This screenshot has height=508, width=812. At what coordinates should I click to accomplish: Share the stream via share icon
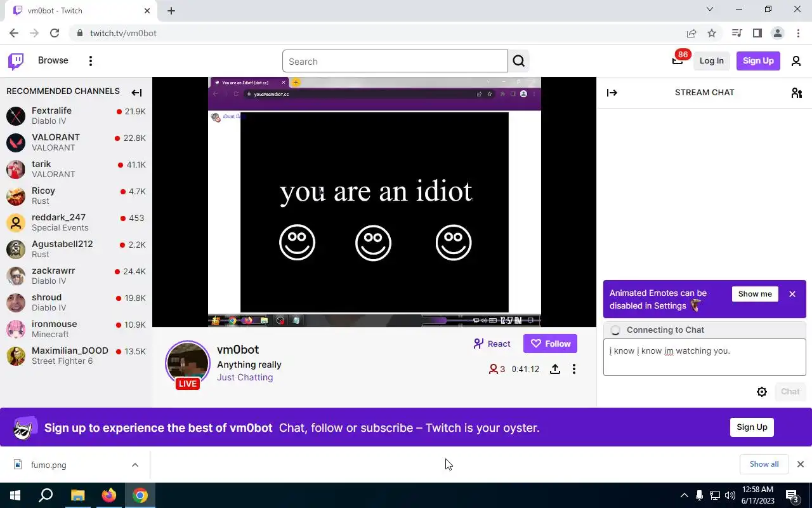(x=555, y=369)
